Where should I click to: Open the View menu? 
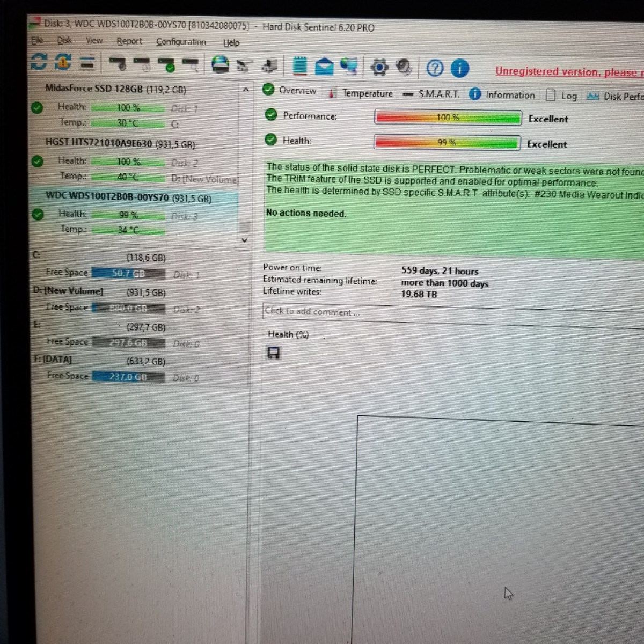(x=94, y=41)
